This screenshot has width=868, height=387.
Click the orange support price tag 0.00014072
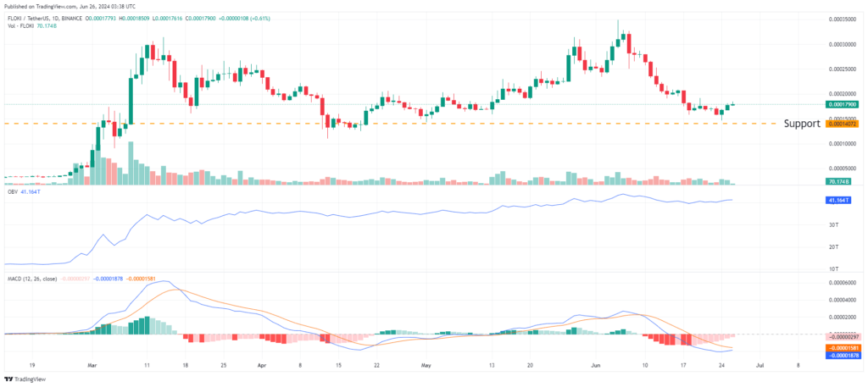[843, 124]
